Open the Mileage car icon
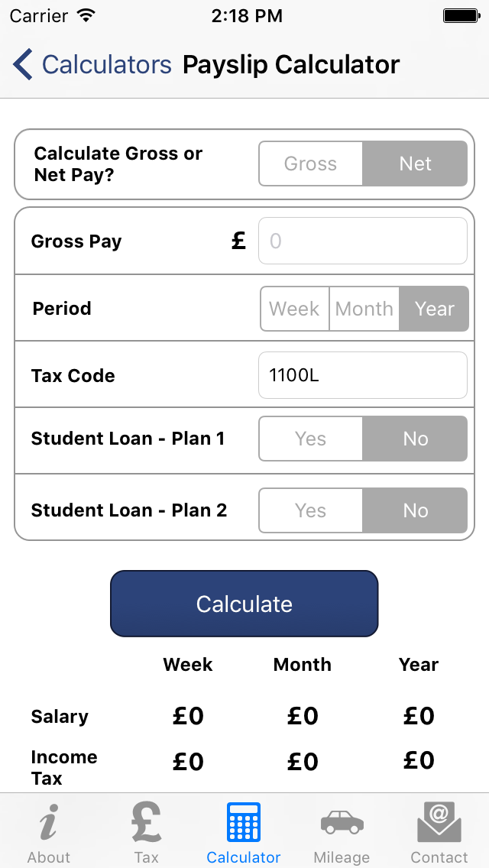Image resolution: width=489 pixels, height=868 pixels. click(342, 823)
